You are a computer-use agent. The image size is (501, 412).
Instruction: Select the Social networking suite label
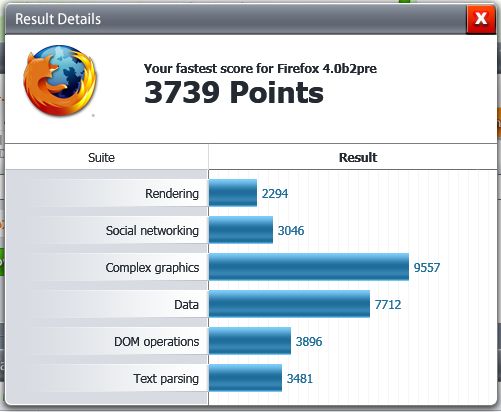click(x=152, y=230)
